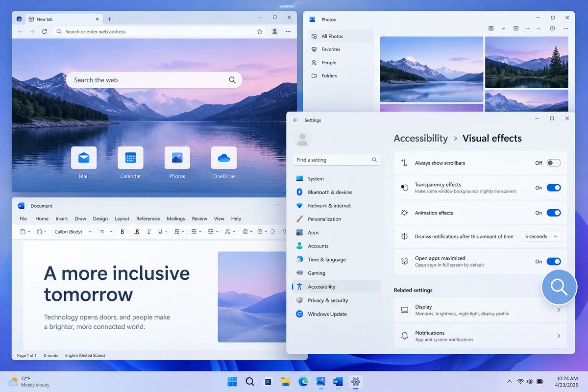Open Privacy & security settings
Screen dimensions: 588x392
pos(336,300)
